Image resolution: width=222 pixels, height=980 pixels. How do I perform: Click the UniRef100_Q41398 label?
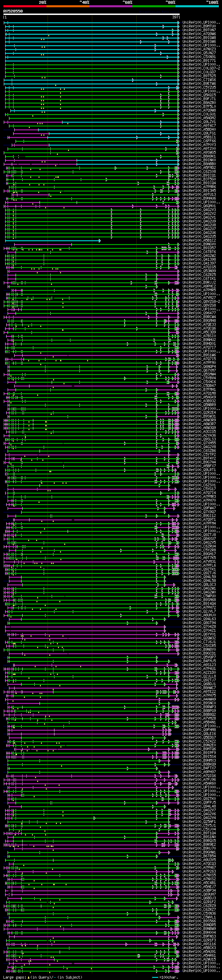[199, 259]
